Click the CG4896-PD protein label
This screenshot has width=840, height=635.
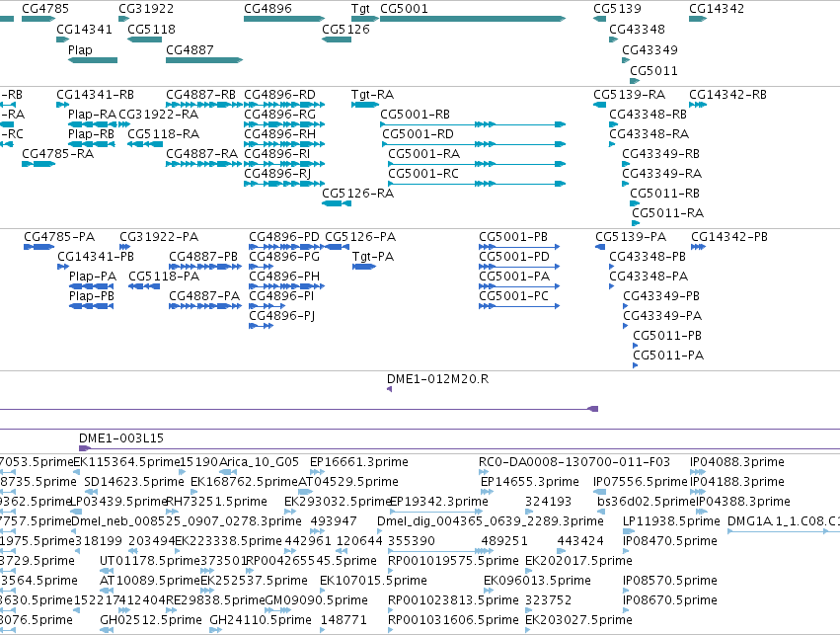(x=284, y=237)
